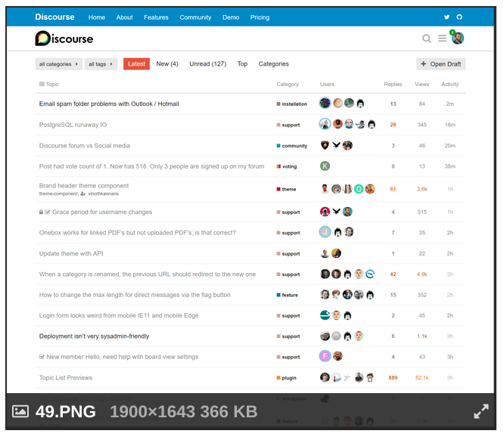The image size is (504, 440).
Task: Open Features in the blue navigation bar
Action: pos(156,17)
